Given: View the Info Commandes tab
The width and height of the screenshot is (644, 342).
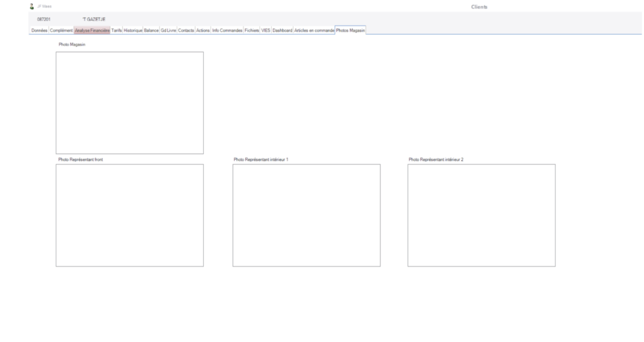Looking at the screenshot, I should pos(227,30).
